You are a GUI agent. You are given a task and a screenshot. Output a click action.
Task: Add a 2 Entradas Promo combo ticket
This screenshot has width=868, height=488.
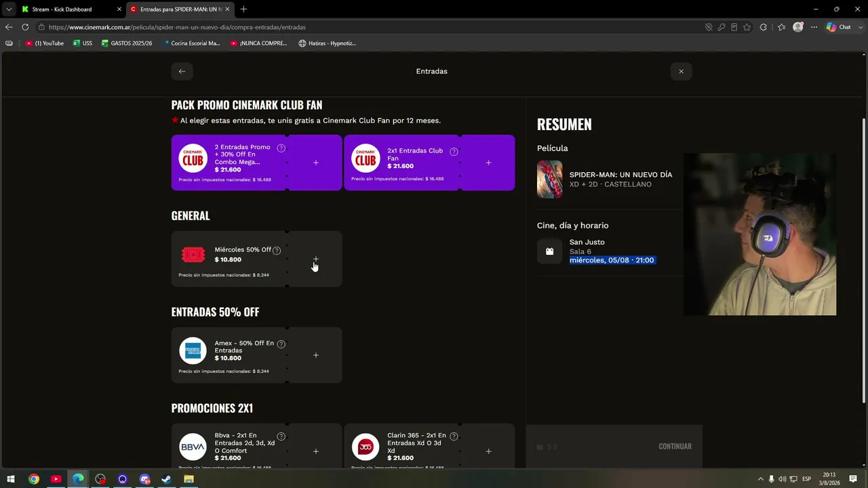(316, 163)
